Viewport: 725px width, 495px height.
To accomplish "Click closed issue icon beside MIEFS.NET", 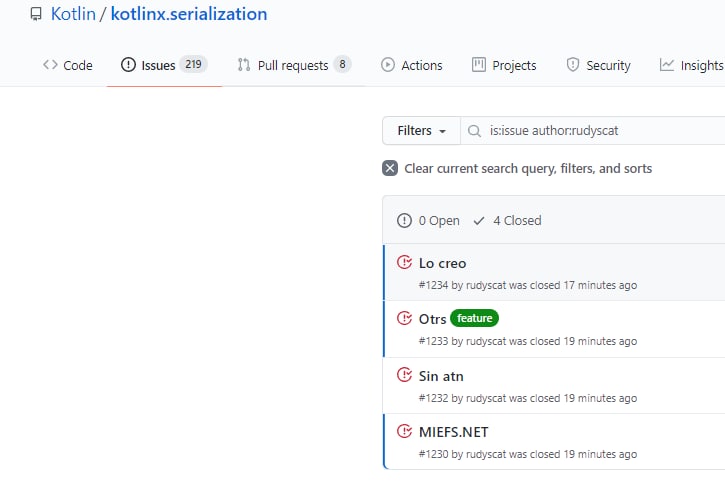I will (x=405, y=431).
